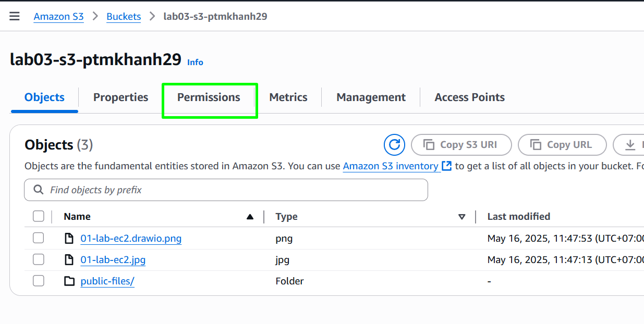Viewport: 644px width, 324px height.
Task: Sort by Type using the descending arrow
Action: point(461,217)
